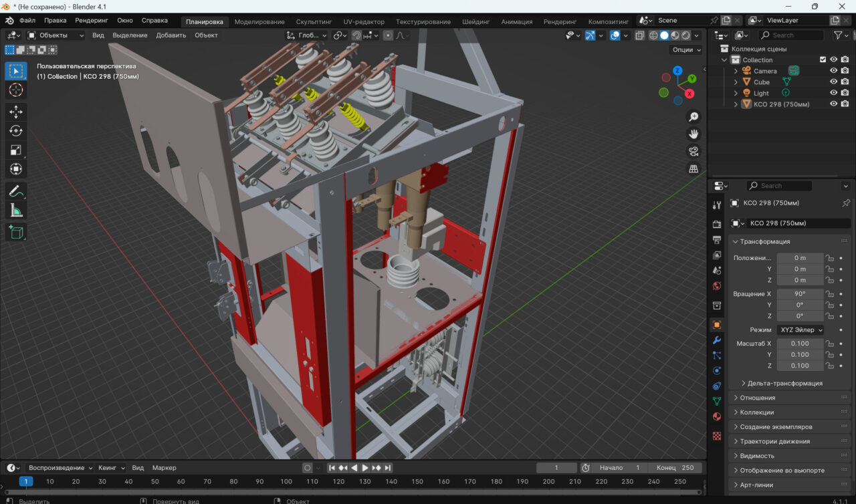Image resolution: width=856 pixels, height=504 pixels.
Task: Click the zoom magnifier viewport icon
Action: [x=693, y=117]
